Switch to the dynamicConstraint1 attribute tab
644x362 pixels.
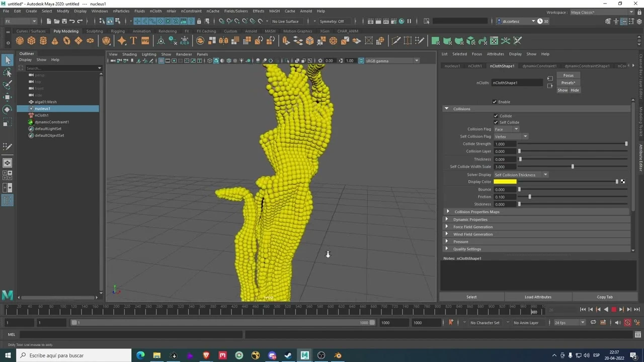click(x=539, y=66)
